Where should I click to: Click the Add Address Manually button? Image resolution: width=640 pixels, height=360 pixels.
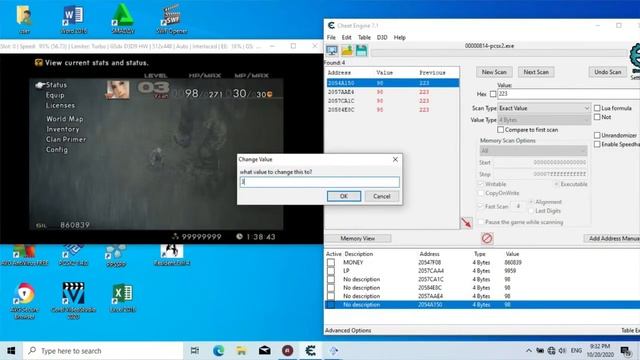coord(612,238)
